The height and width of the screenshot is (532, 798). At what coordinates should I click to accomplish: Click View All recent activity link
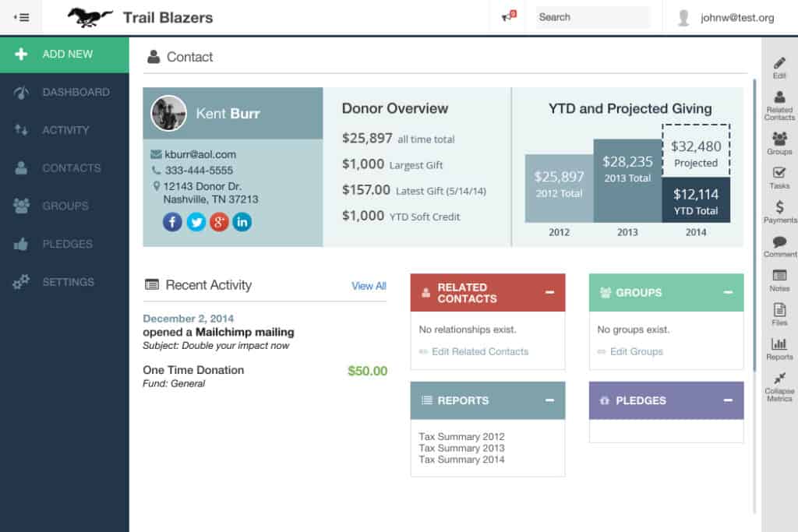pos(369,286)
